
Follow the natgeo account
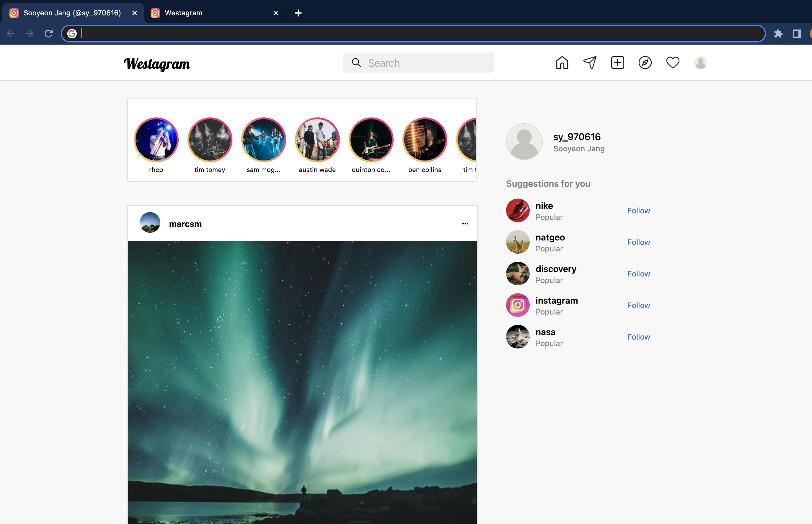[x=639, y=242]
